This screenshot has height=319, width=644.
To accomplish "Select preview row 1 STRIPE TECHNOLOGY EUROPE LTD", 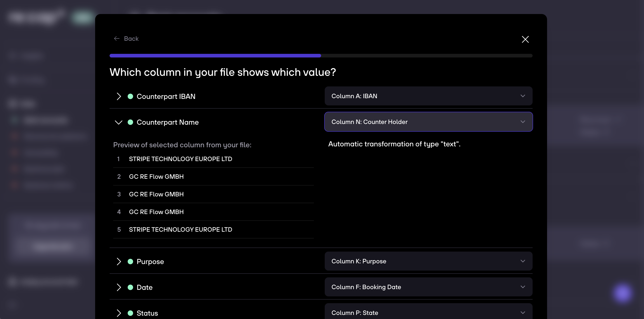I will tap(213, 159).
